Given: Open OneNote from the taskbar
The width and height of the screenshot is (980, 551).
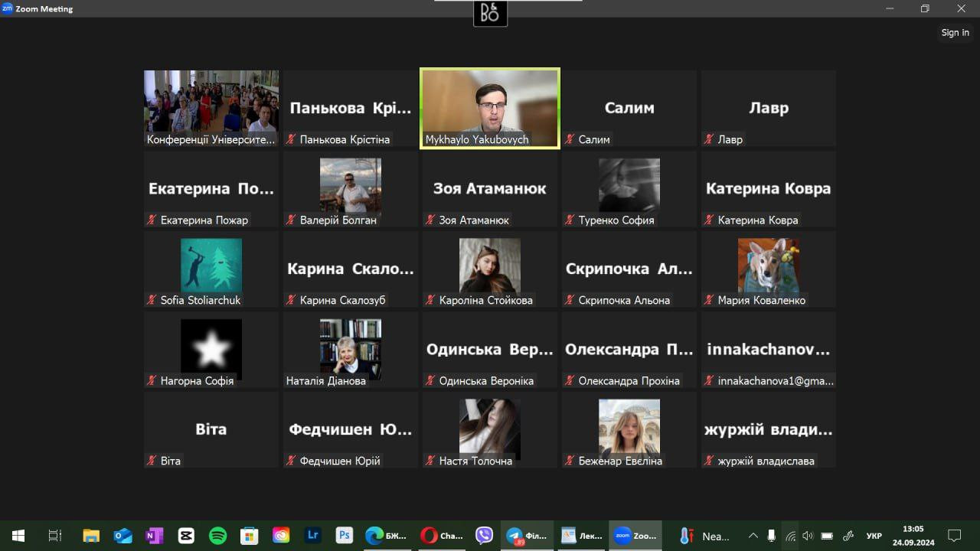Looking at the screenshot, I should [154, 536].
